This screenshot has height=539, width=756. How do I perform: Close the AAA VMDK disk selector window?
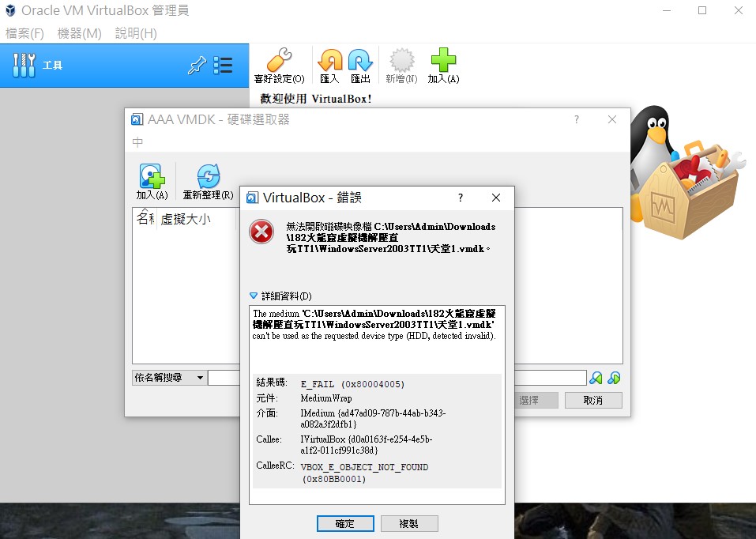[x=612, y=119]
